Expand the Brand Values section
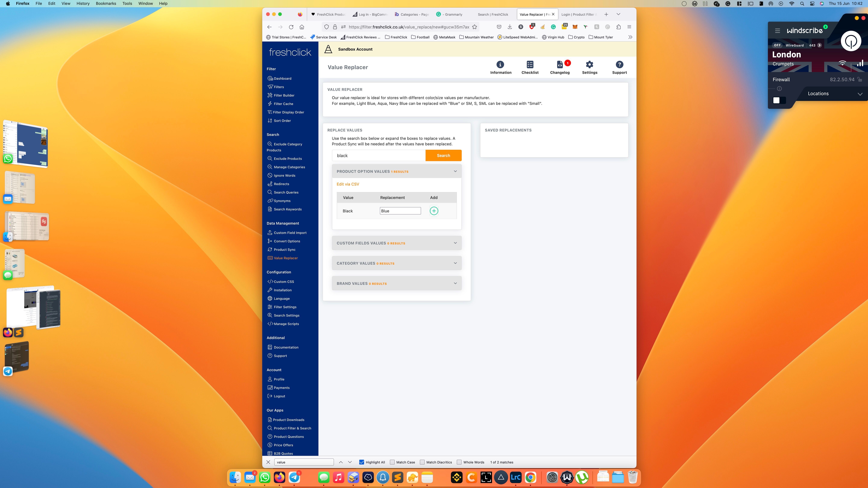868x488 pixels. coord(397,283)
